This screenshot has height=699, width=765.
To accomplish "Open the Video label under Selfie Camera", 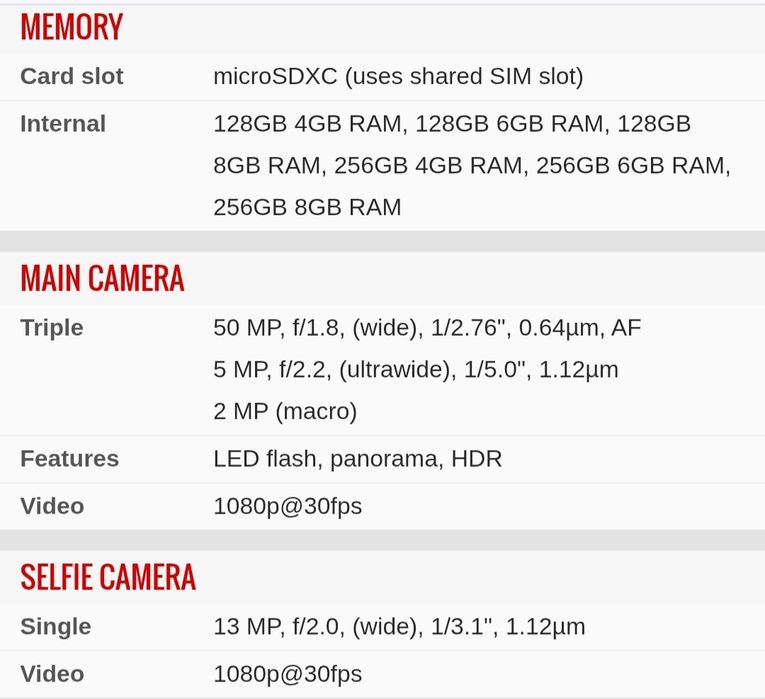I will 52,674.
